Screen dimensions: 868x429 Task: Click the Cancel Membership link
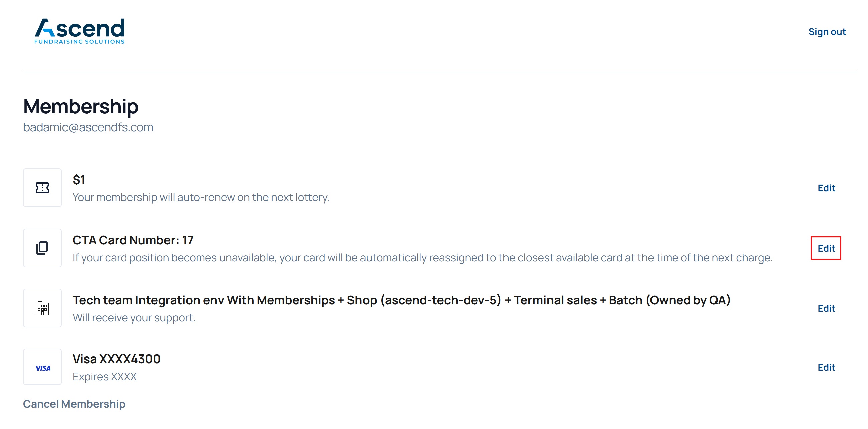coord(74,404)
